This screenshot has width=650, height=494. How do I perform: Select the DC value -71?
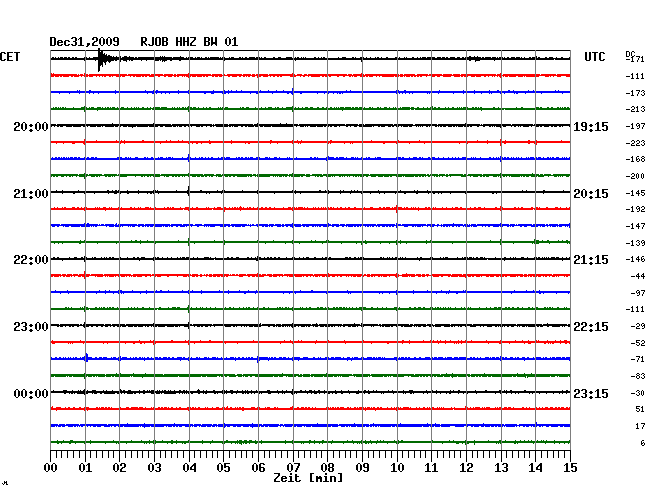638,359
